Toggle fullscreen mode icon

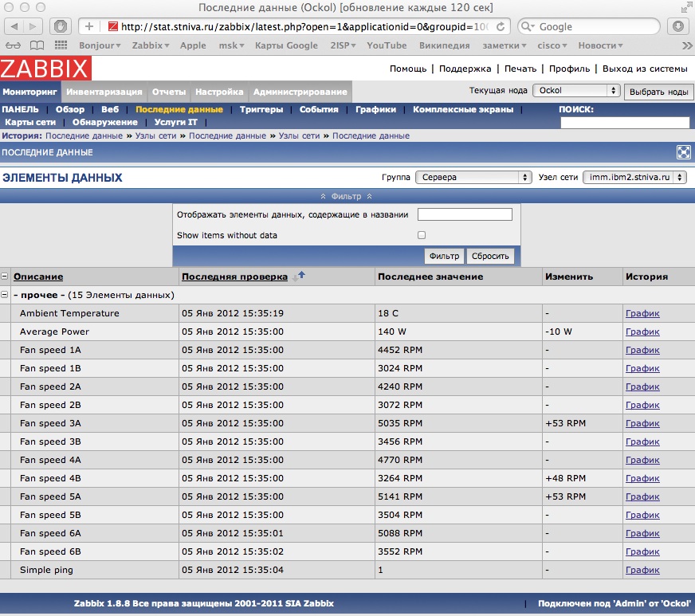[x=683, y=152]
